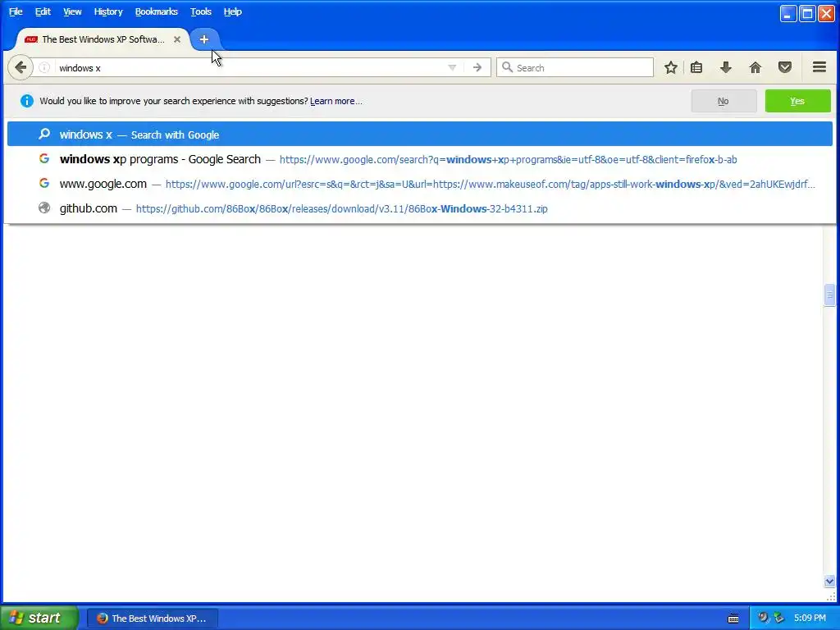
Task: Close The Best Windows XP Software tab
Action: click(x=177, y=39)
